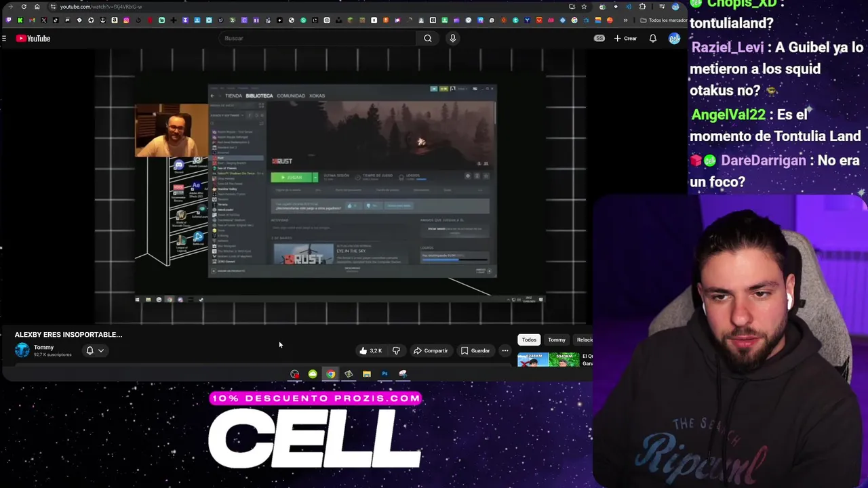868x488 pixels.
Task: Open the Twitch bookmark icon
Action: pos(8,20)
